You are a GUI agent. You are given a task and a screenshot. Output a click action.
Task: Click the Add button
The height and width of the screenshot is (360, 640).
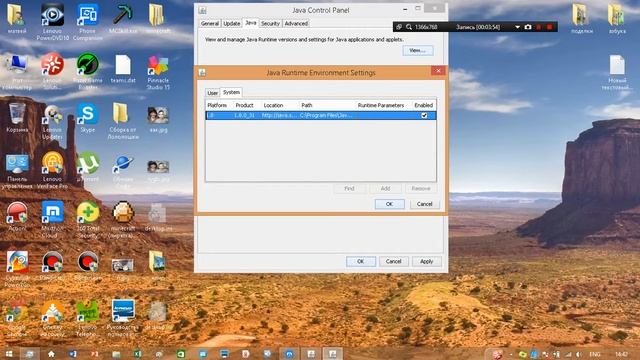click(x=385, y=189)
